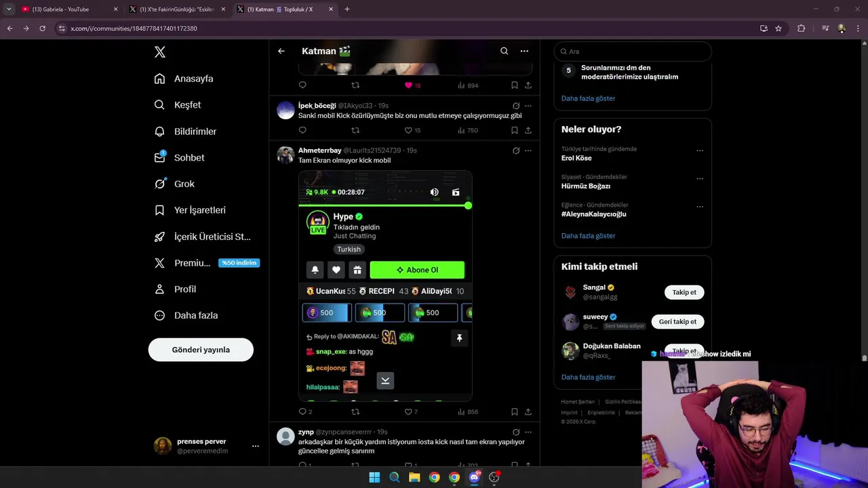Open Yer İşaretleri bookmarks
Viewport: 868px width, 488px height.
(x=190, y=210)
